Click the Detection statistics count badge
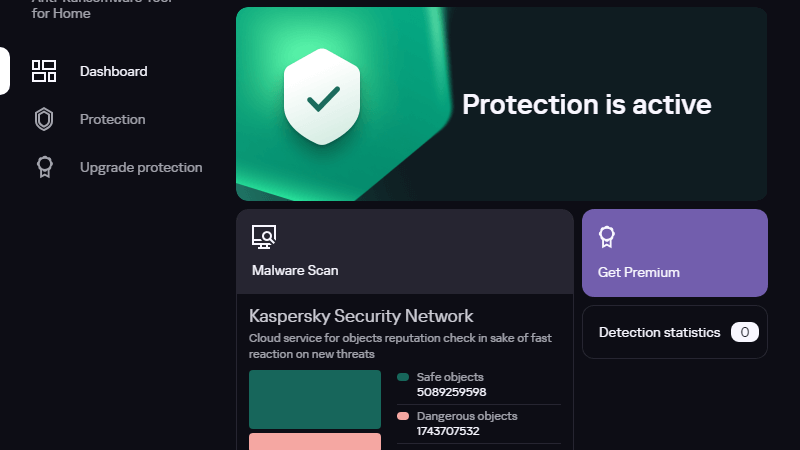 coord(745,332)
